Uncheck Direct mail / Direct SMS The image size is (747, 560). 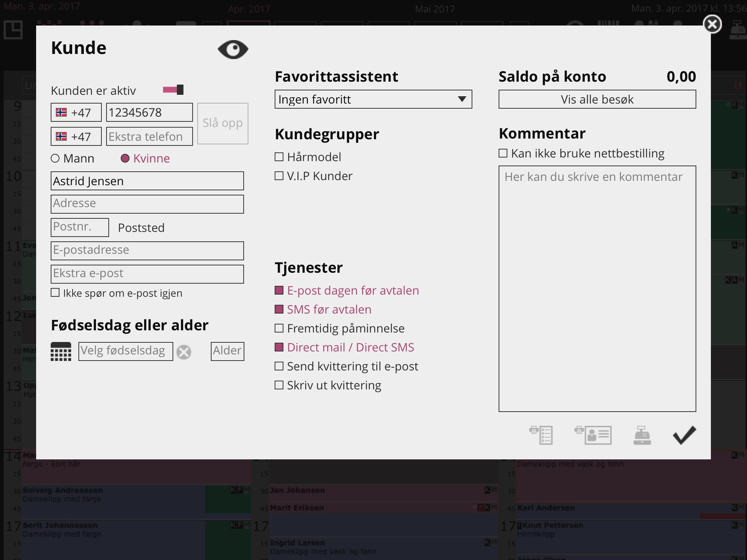(344, 347)
